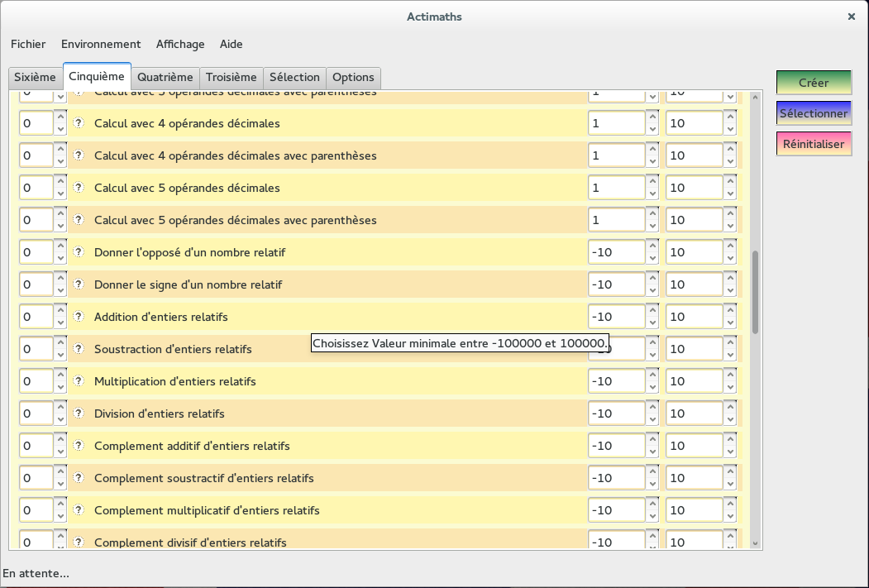
Task: Increase maximum value for Complement soustractif d'entiers relatifs
Action: click(x=729, y=472)
